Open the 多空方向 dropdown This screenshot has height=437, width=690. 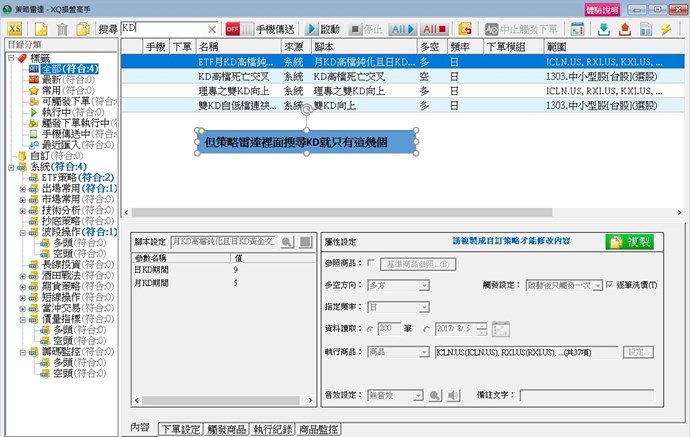398,286
